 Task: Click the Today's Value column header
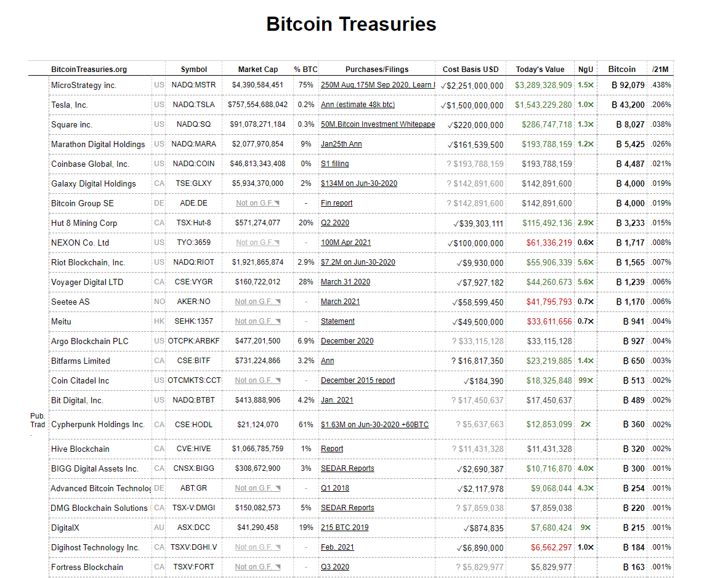tap(540, 70)
